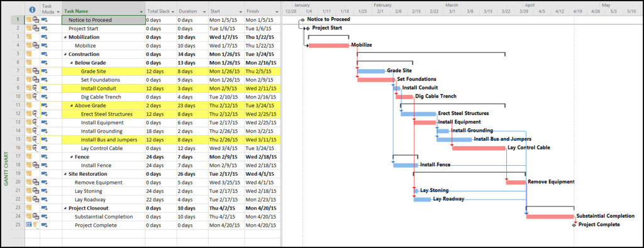The height and width of the screenshot is (248, 644).
Task: Click the red Lay Control Cable Gantt bar
Action: coord(479,148)
